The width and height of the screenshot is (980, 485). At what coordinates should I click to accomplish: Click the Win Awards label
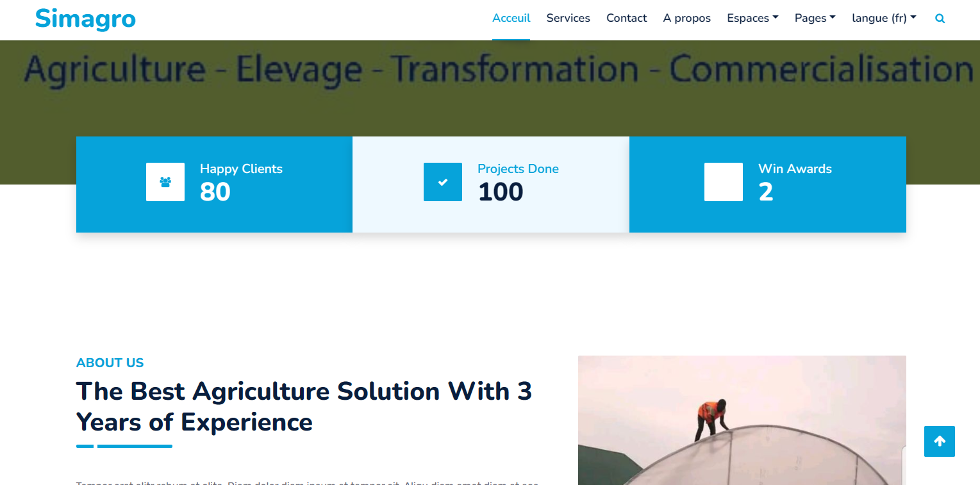click(x=795, y=169)
